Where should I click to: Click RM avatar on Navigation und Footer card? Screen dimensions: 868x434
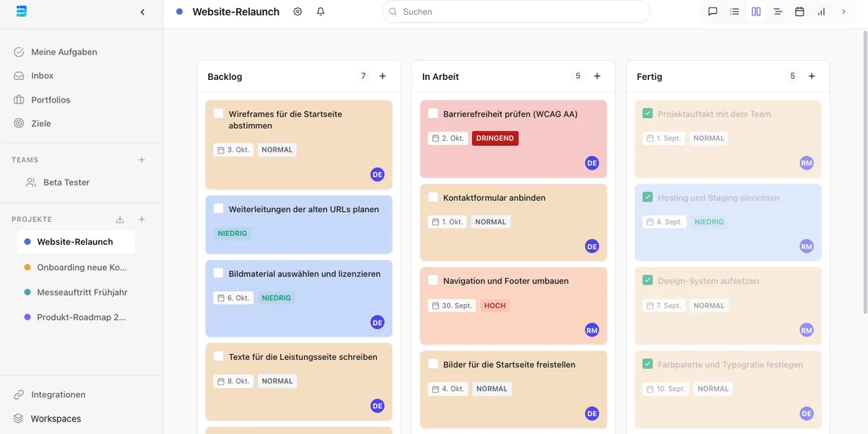tap(592, 330)
